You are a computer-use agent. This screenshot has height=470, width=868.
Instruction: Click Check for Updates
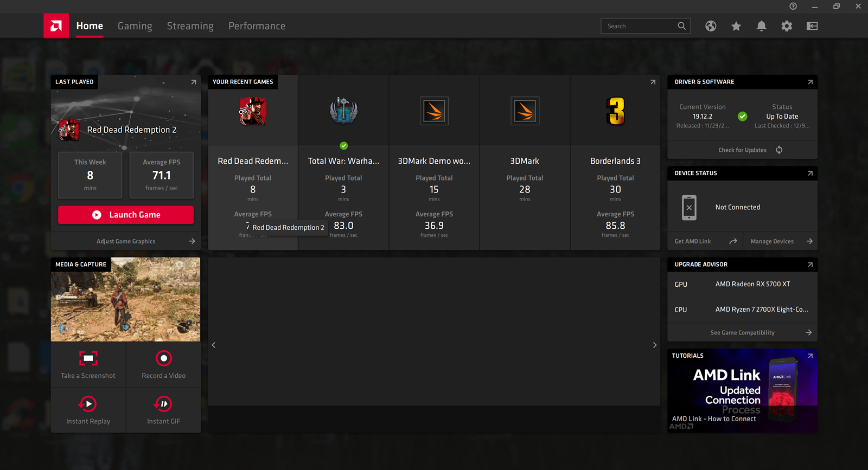742,150
